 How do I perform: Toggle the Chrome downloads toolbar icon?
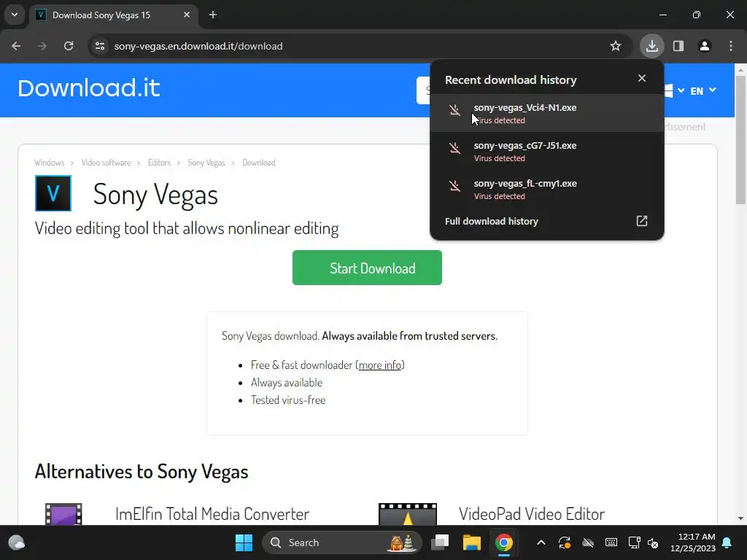(651, 46)
